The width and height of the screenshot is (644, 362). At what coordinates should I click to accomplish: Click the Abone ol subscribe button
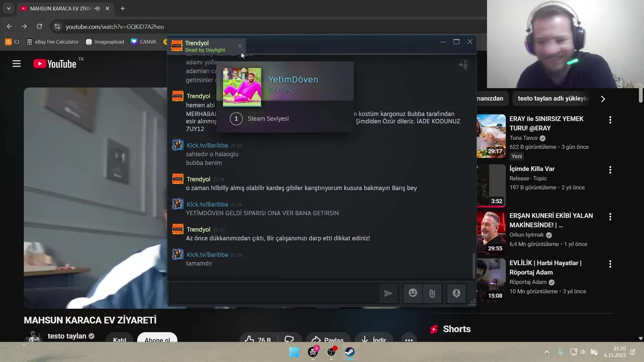[157, 338]
